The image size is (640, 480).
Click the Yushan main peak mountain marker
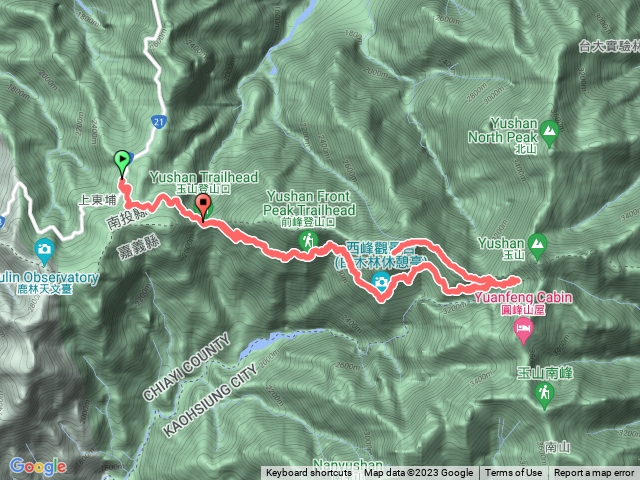[x=538, y=245]
